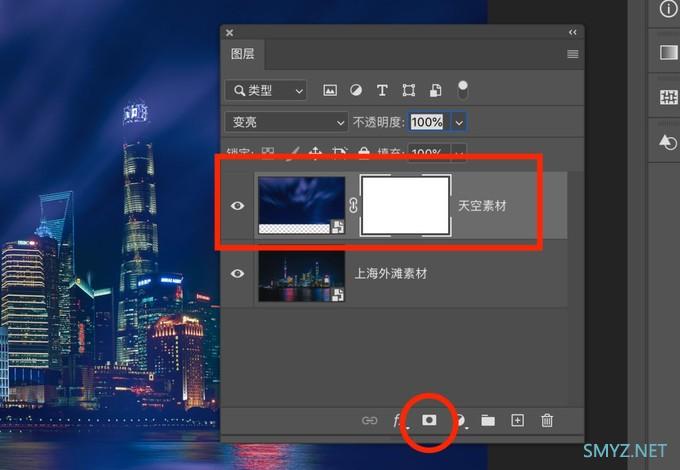680x470 pixels.
Task: Select the white layer mask thumbnail
Action: [405, 205]
